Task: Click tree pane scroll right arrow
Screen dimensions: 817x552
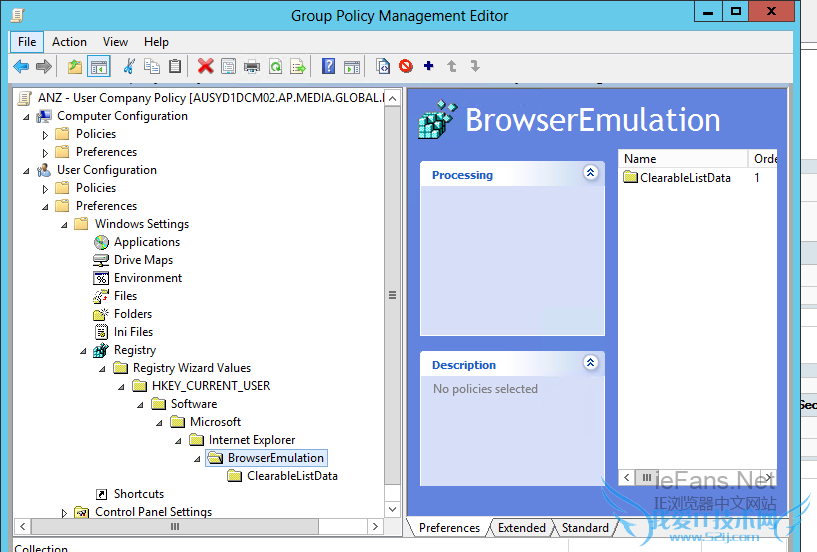Action: coord(375,526)
